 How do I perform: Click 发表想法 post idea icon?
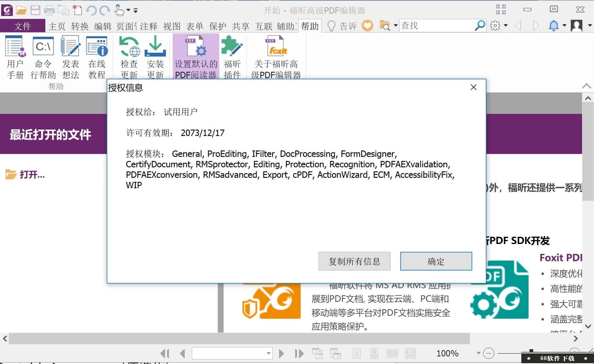click(71, 57)
